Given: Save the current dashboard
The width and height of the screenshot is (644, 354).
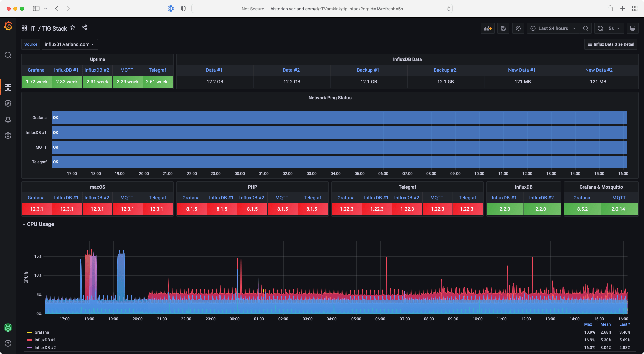Looking at the screenshot, I should tap(503, 28).
